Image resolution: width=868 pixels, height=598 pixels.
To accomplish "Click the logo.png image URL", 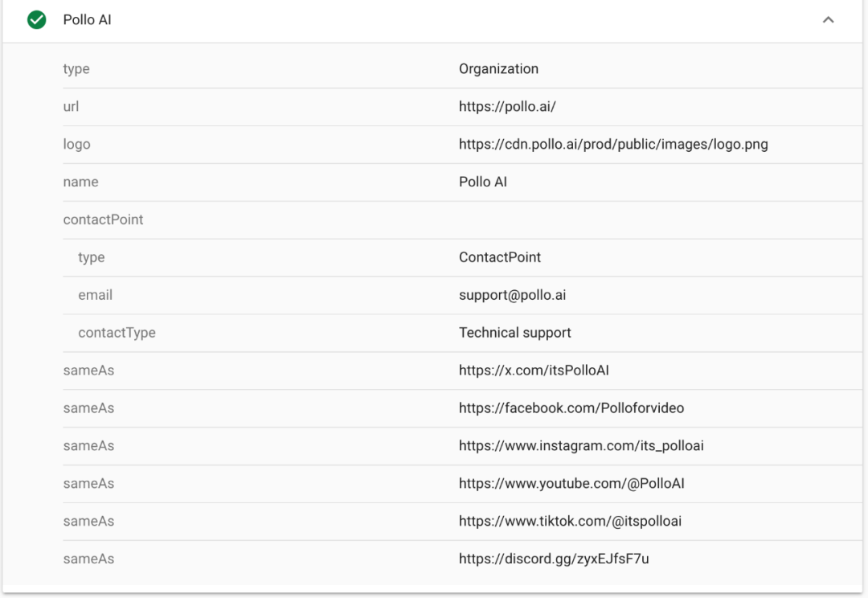I will [613, 145].
